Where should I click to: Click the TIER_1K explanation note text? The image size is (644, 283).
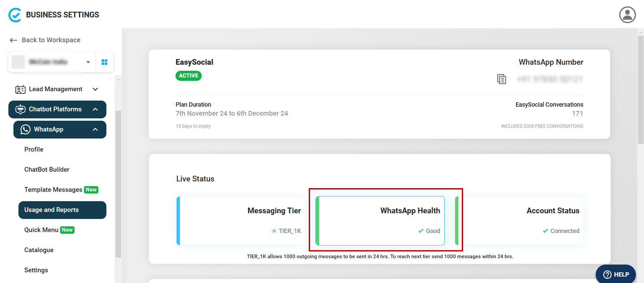[380, 257]
